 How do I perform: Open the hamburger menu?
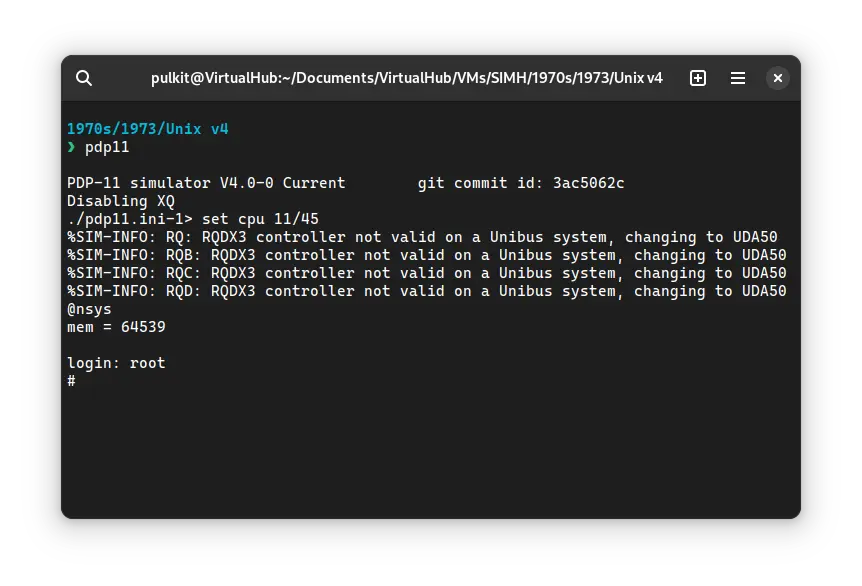pos(737,77)
